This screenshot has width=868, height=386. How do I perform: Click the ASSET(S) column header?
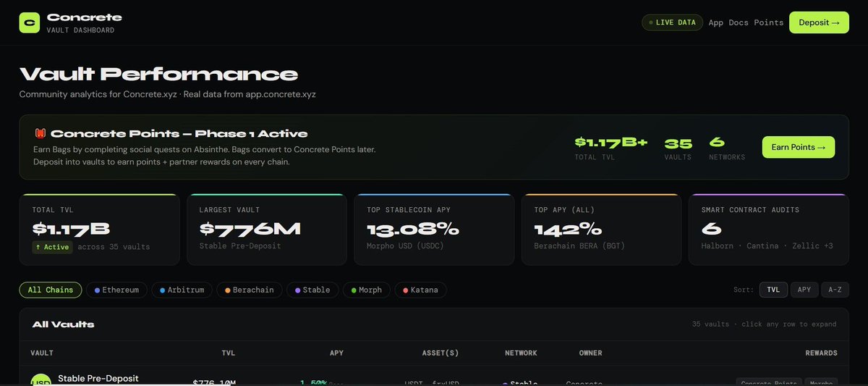point(441,353)
